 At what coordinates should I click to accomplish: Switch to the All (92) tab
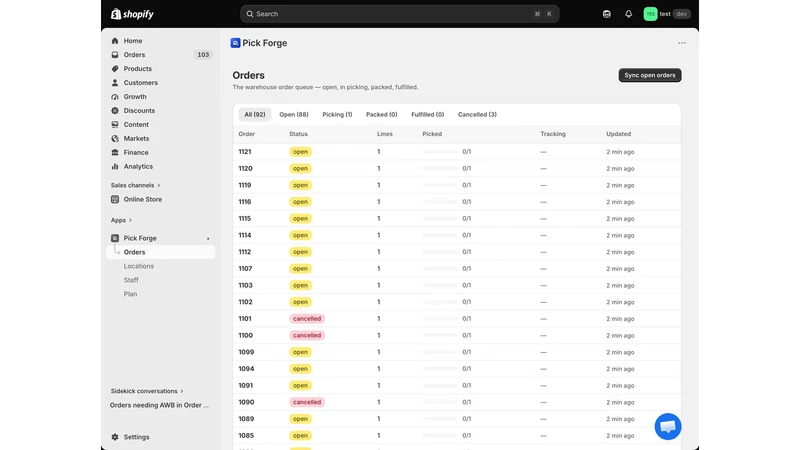[255, 114]
